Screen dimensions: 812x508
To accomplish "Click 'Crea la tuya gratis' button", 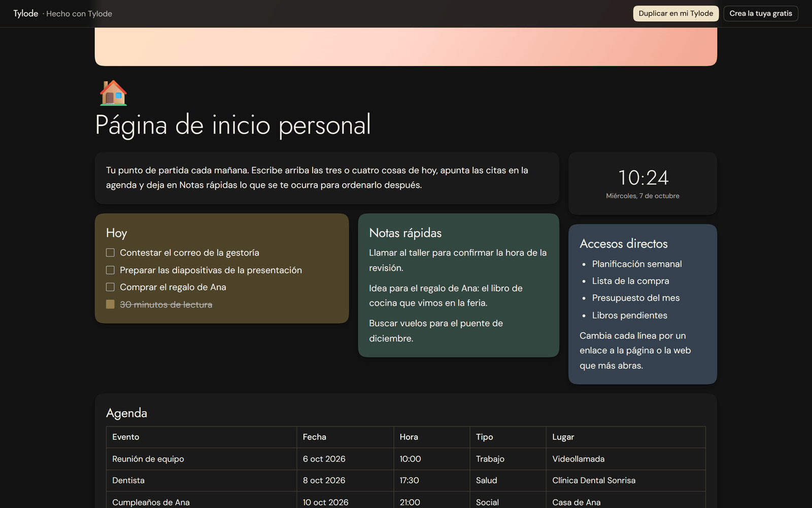I will pyautogui.click(x=761, y=13).
